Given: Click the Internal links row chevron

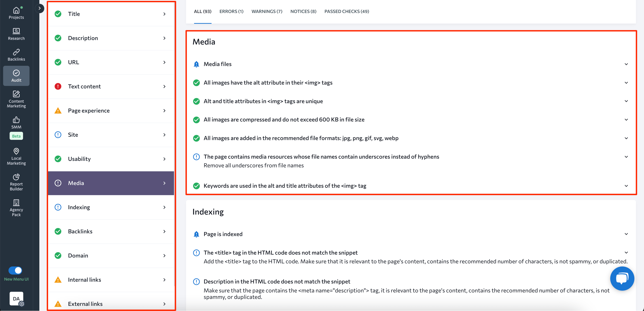Looking at the screenshot, I should [164, 280].
